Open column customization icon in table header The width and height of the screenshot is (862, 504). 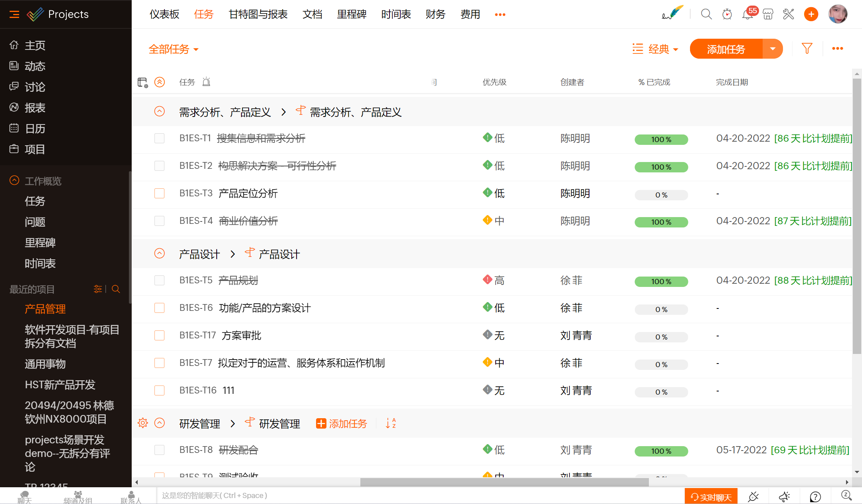click(x=142, y=83)
